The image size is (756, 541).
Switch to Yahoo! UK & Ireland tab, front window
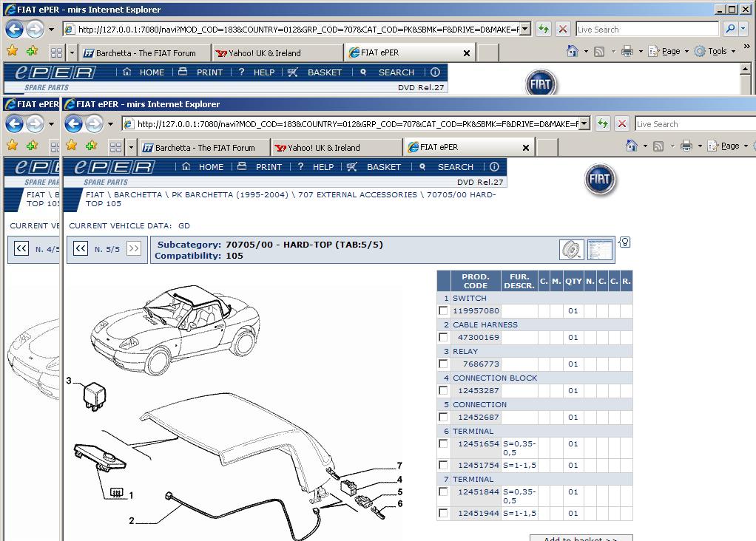point(337,147)
